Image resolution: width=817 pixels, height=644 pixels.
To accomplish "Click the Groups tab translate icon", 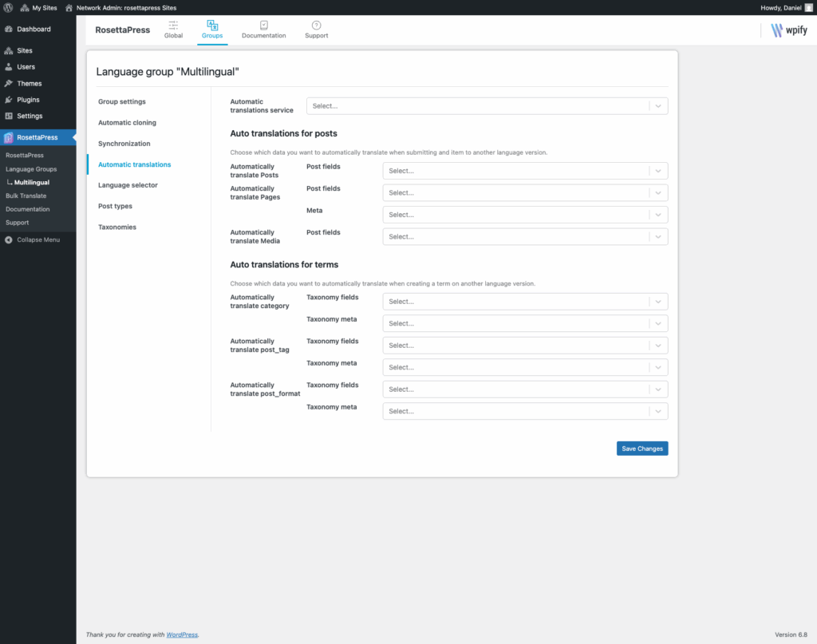I will coord(212,25).
